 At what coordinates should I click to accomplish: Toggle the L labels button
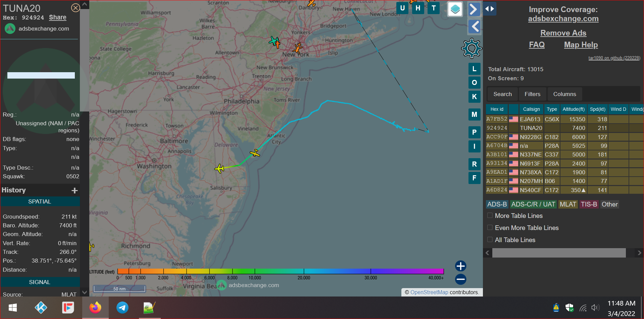(x=474, y=69)
